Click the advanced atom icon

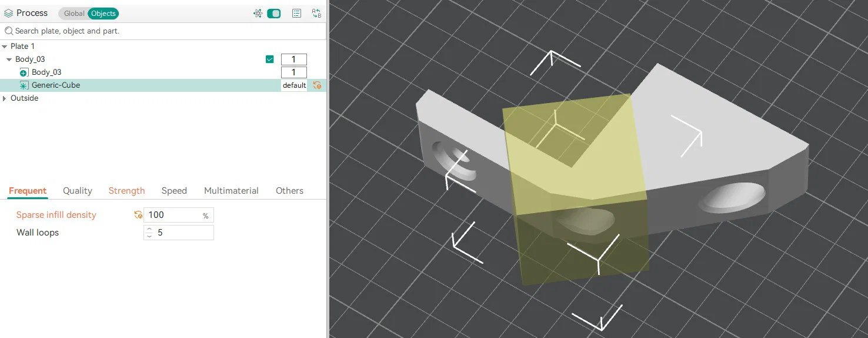(x=258, y=14)
